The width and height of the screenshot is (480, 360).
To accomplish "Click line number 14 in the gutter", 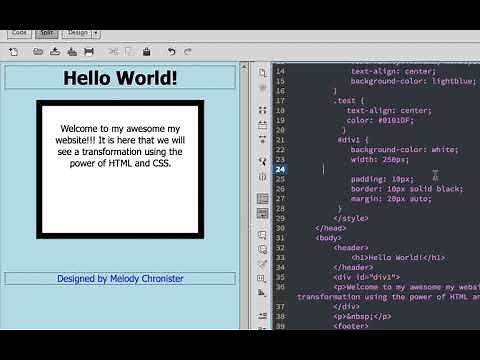I will click(280, 71).
